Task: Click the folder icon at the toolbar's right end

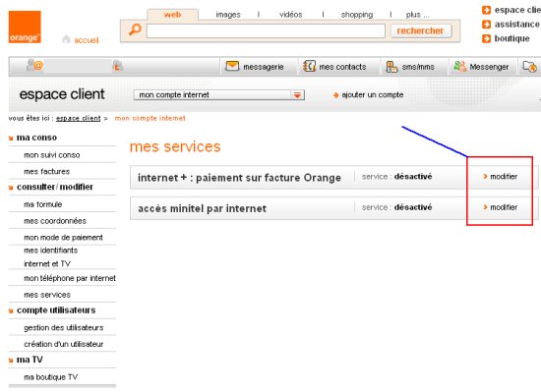Action: [529, 66]
